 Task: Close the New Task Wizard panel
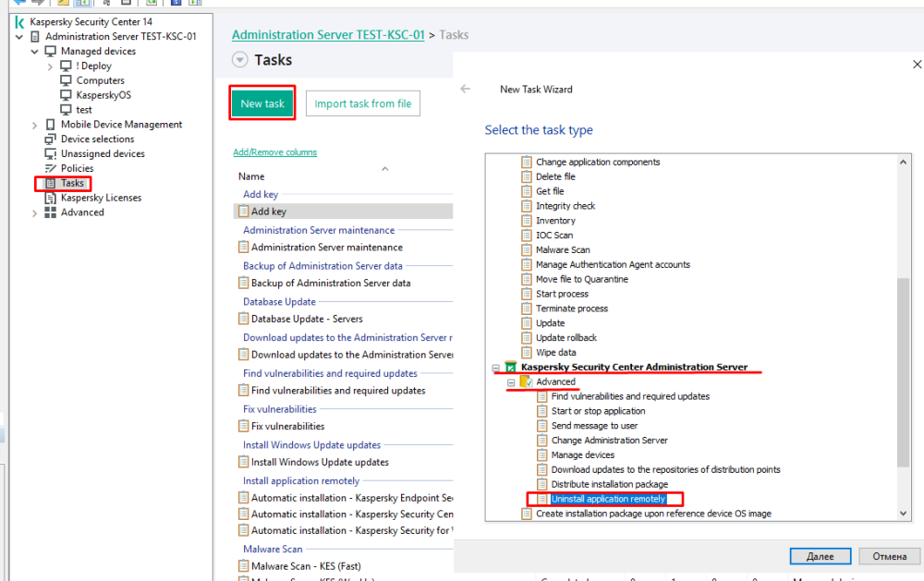(x=917, y=65)
